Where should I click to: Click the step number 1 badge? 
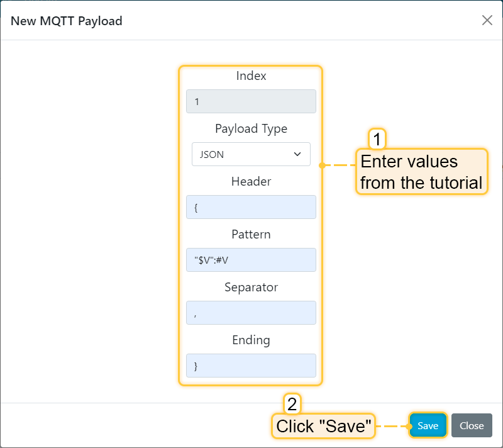(377, 138)
